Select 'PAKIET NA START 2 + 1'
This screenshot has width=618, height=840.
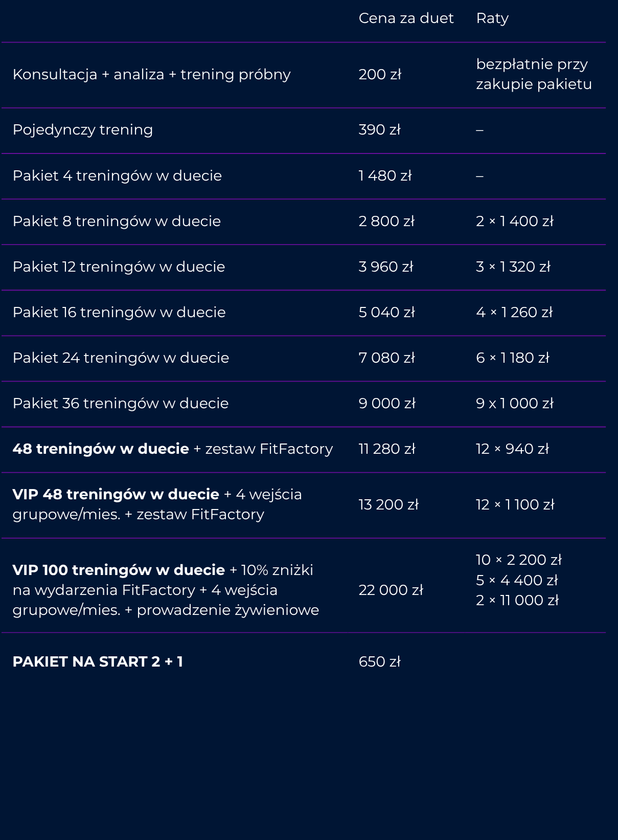(x=98, y=662)
